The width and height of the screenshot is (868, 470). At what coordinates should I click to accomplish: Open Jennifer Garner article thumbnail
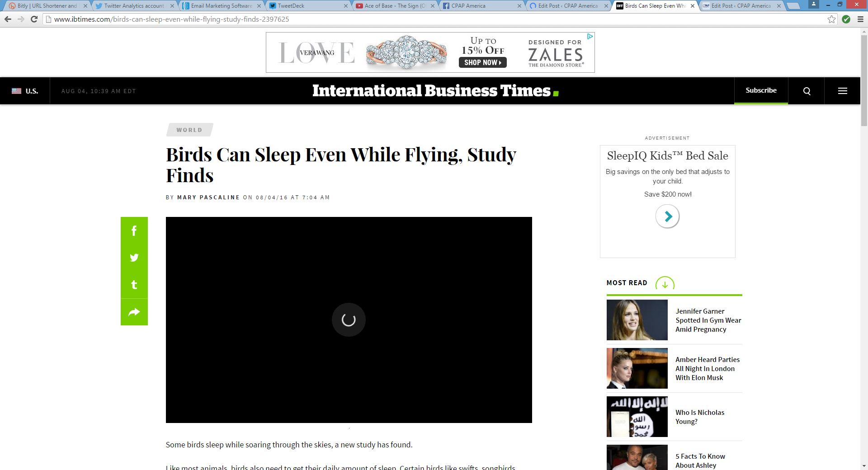[x=637, y=320]
